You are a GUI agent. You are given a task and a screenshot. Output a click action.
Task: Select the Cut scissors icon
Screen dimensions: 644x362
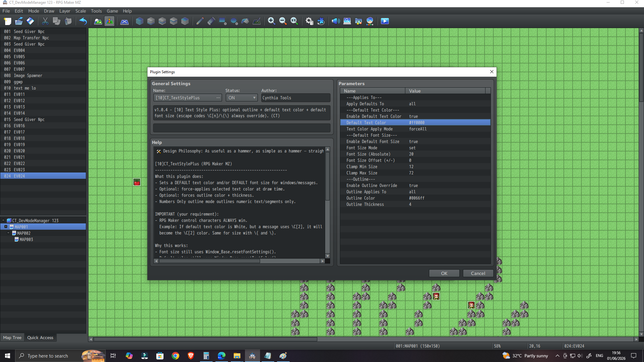click(x=45, y=21)
